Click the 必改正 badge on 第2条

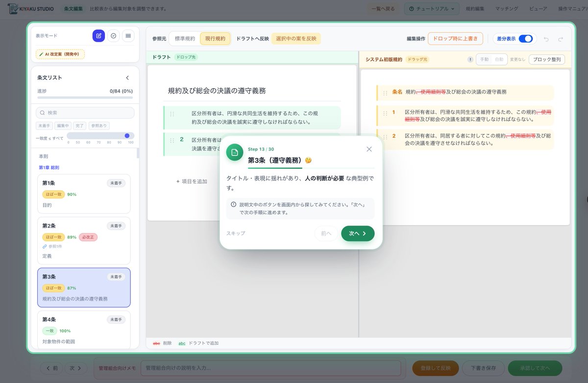point(88,237)
